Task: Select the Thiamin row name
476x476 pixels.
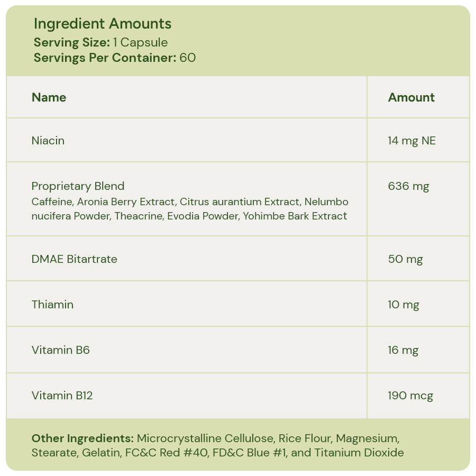Action: 52,305
